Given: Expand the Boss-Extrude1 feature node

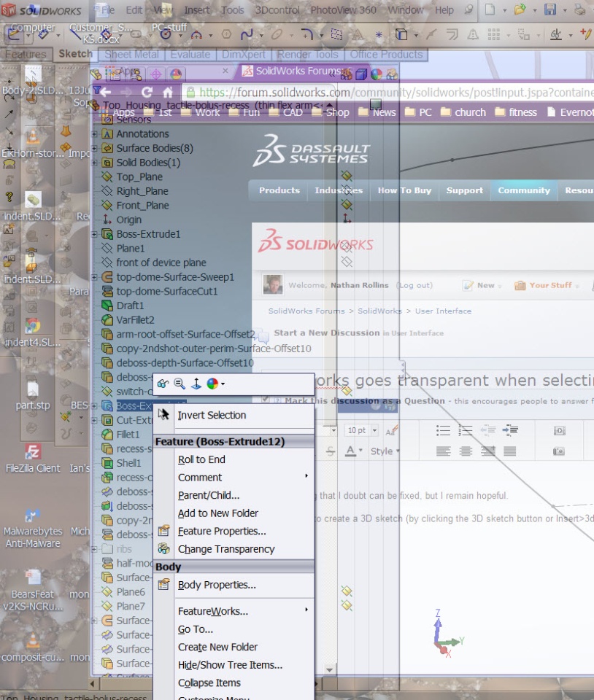Looking at the screenshot, I should pos(94,234).
